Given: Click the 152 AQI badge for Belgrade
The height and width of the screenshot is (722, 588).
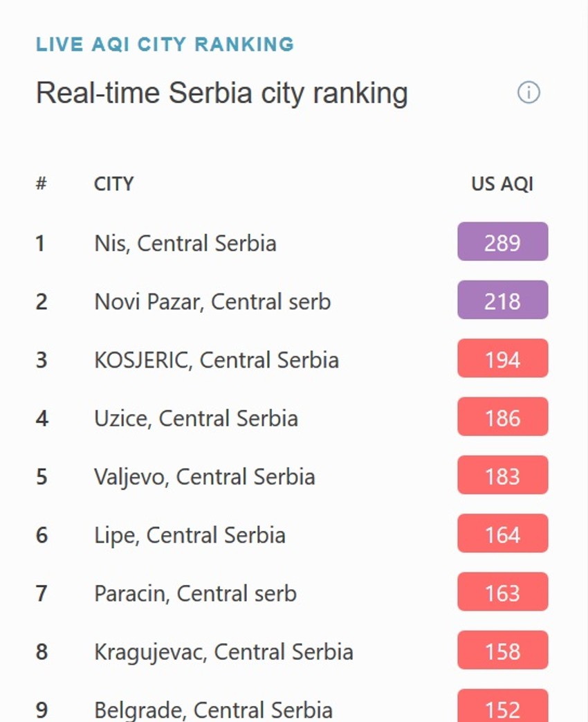Looking at the screenshot, I should click(x=502, y=708).
